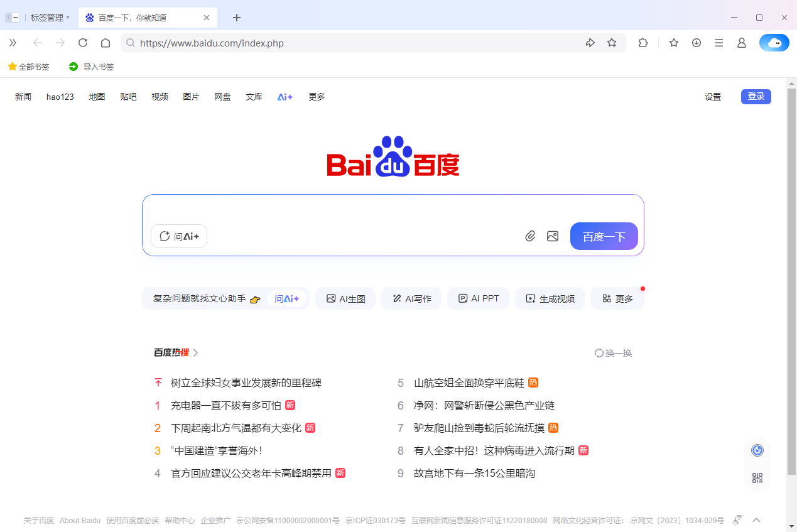Click inside the Baidu search input box
This screenshot has width=797, height=532.
(393, 209)
